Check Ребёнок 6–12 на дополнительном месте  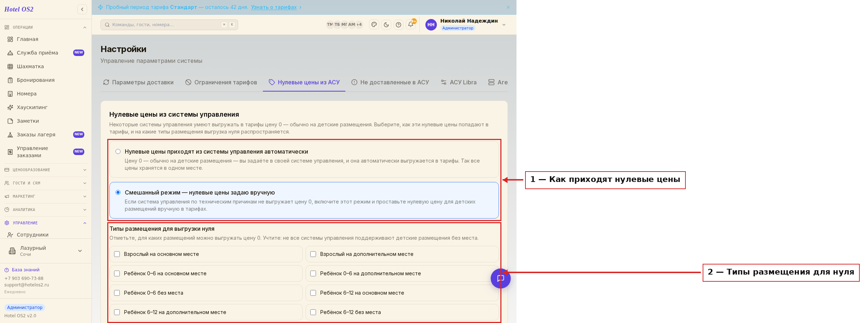(x=117, y=312)
